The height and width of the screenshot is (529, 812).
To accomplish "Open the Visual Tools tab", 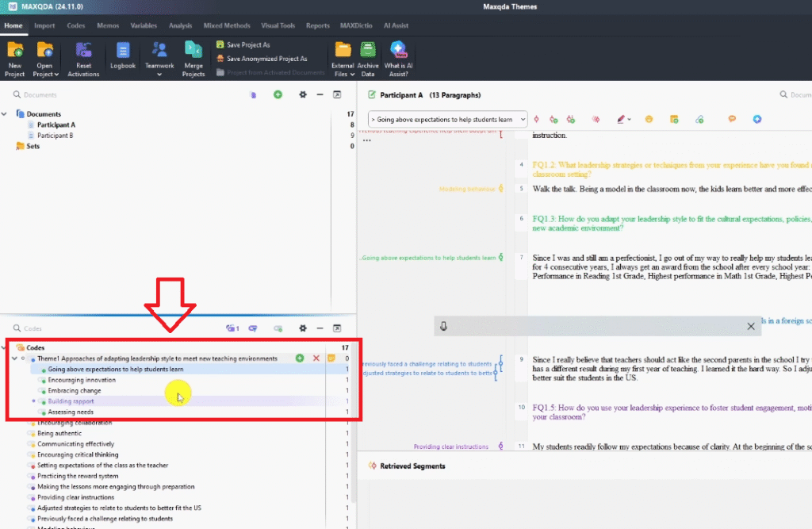I will (278, 25).
